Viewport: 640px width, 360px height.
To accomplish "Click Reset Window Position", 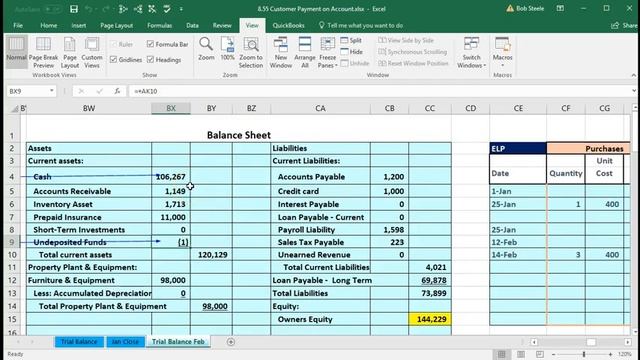I will coord(413,63).
